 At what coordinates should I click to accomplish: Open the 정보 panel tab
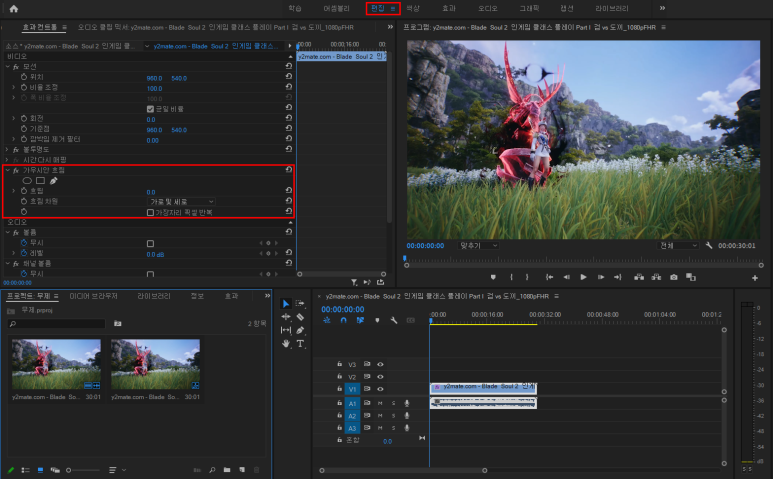tap(197, 296)
